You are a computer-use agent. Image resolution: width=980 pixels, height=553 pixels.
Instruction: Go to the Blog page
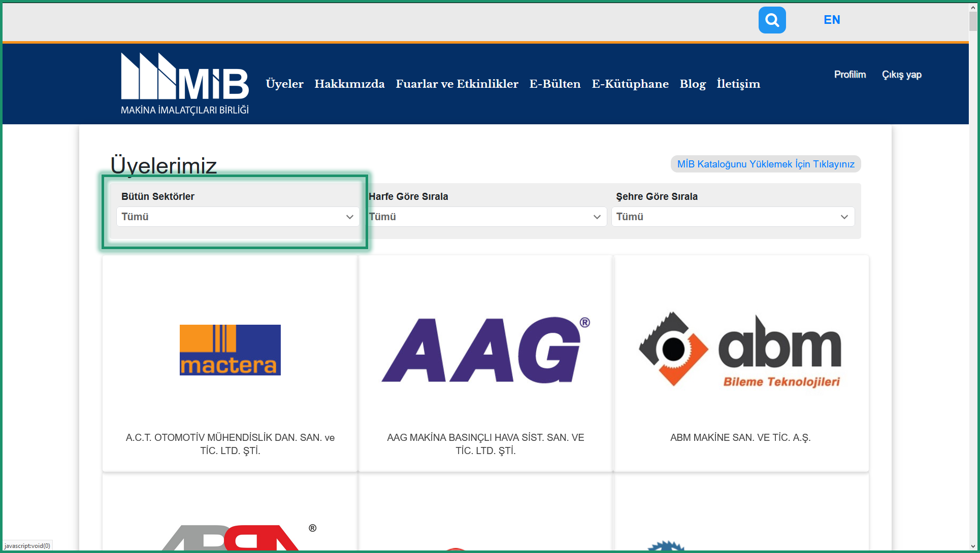[x=693, y=84]
